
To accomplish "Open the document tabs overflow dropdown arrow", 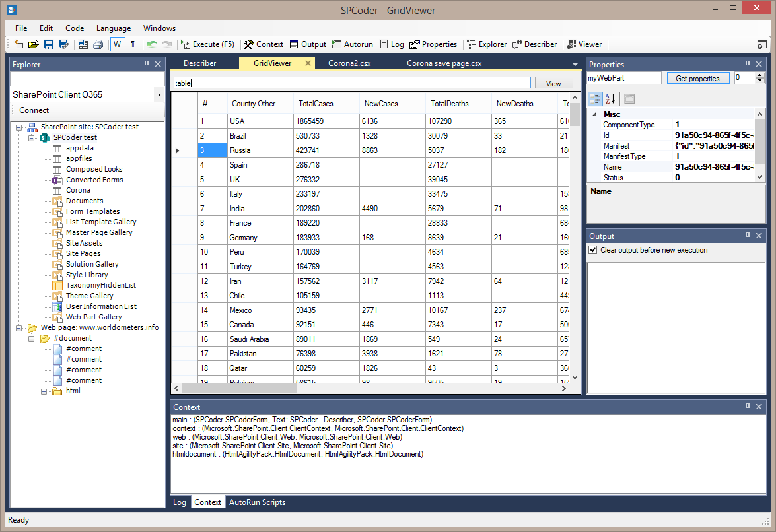I will [575, 64].
